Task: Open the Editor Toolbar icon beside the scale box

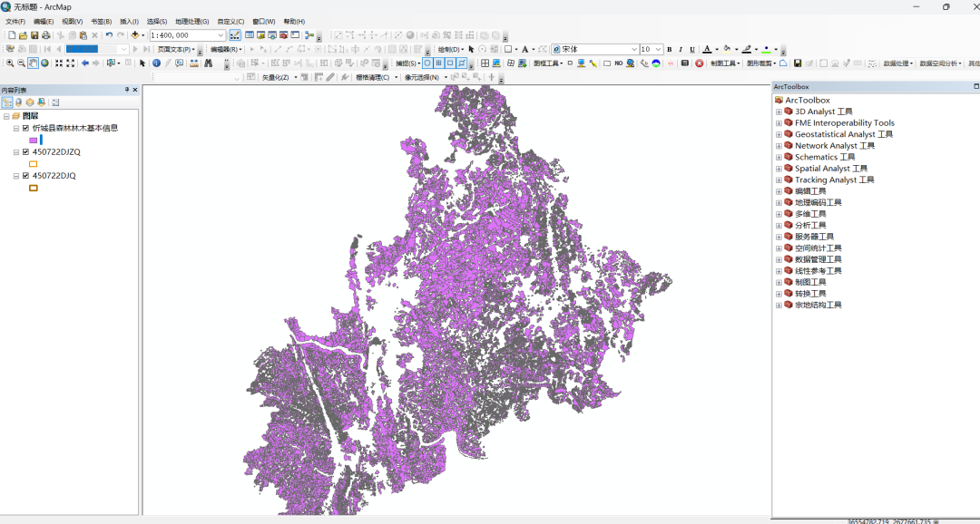Action: tap(235, 35)
